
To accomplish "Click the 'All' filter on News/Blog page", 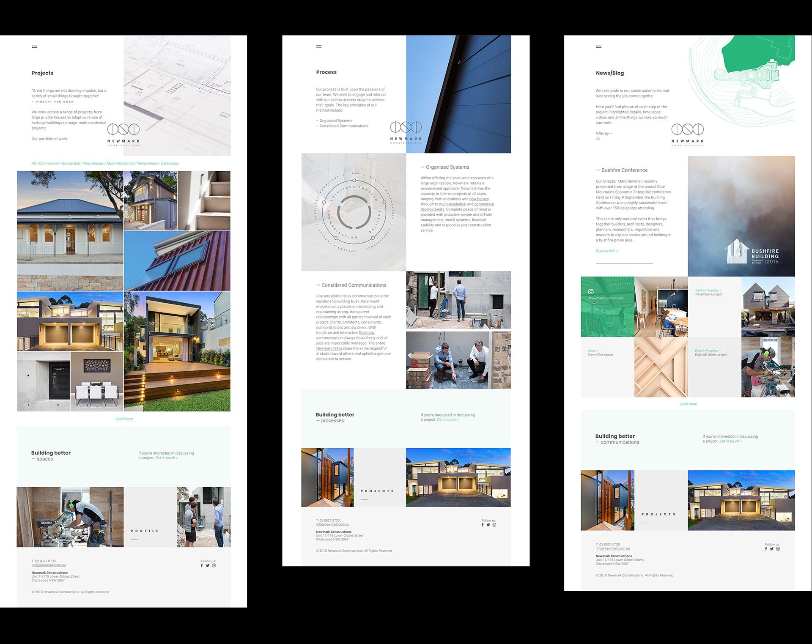I will pos(598,139).
